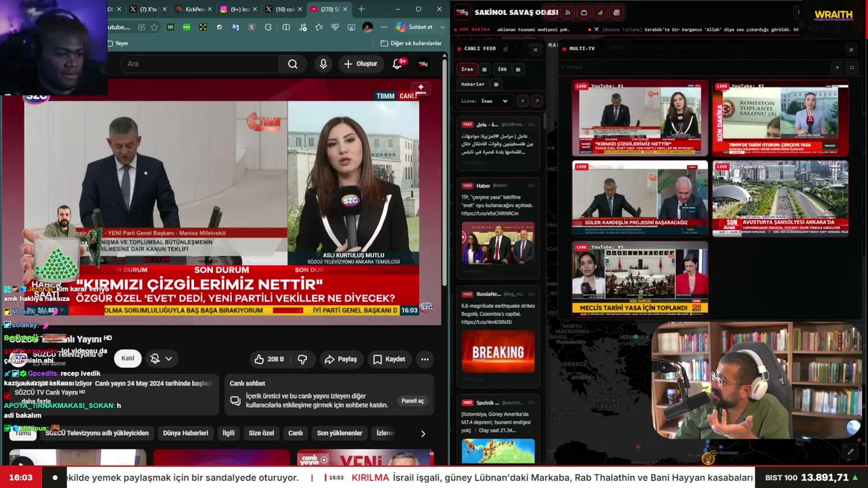Start voice search with the microphone icon
The height and width of the screenshot is (488, 868).
pyautogui.click(x=323, y=64)
